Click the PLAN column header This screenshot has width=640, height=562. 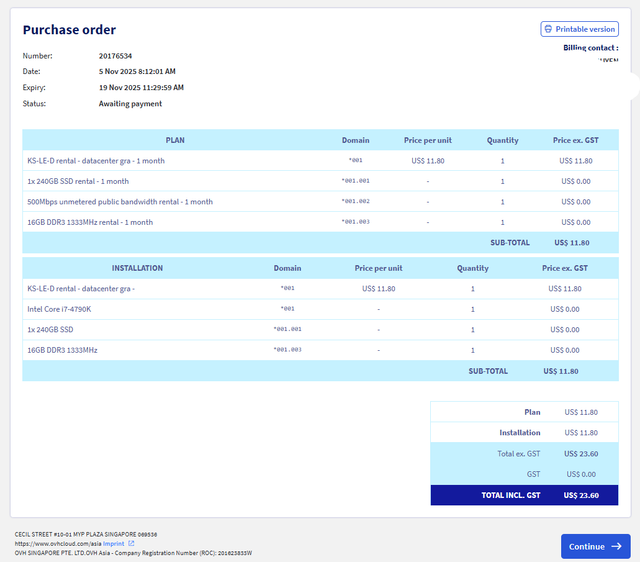pos(175,140)
